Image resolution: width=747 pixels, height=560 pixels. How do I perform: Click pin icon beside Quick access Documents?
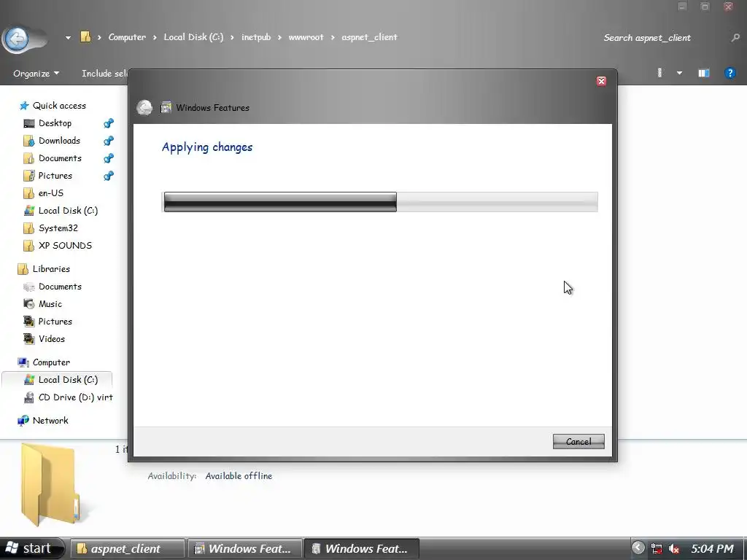(x=109, y=158)
